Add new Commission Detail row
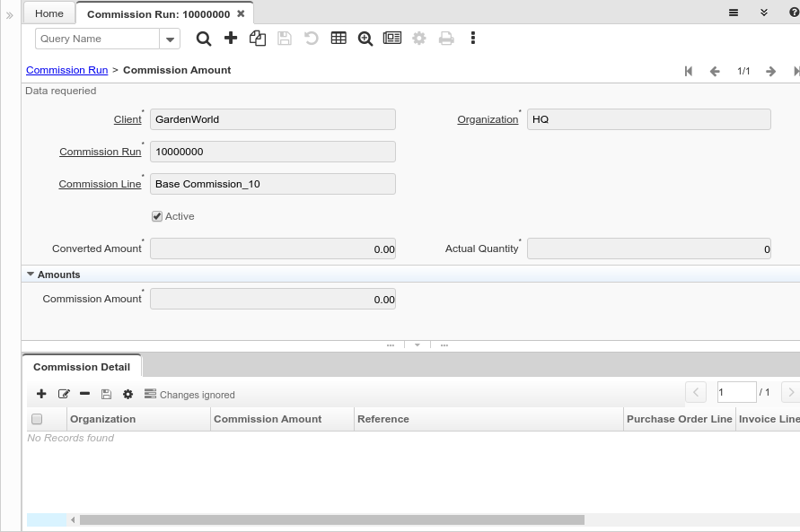The image size is (800, 532). point(41,394)
